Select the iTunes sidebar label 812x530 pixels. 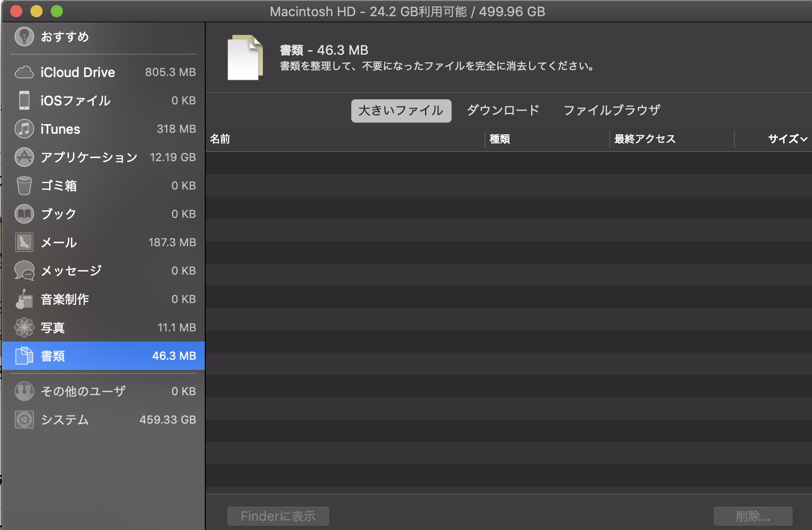(x=60, y=129)
